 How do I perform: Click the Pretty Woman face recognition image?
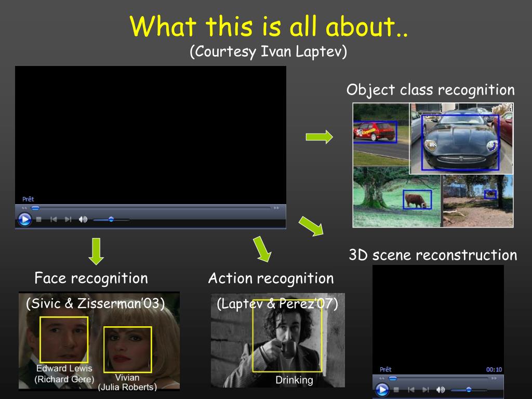(x=99, y=341)
